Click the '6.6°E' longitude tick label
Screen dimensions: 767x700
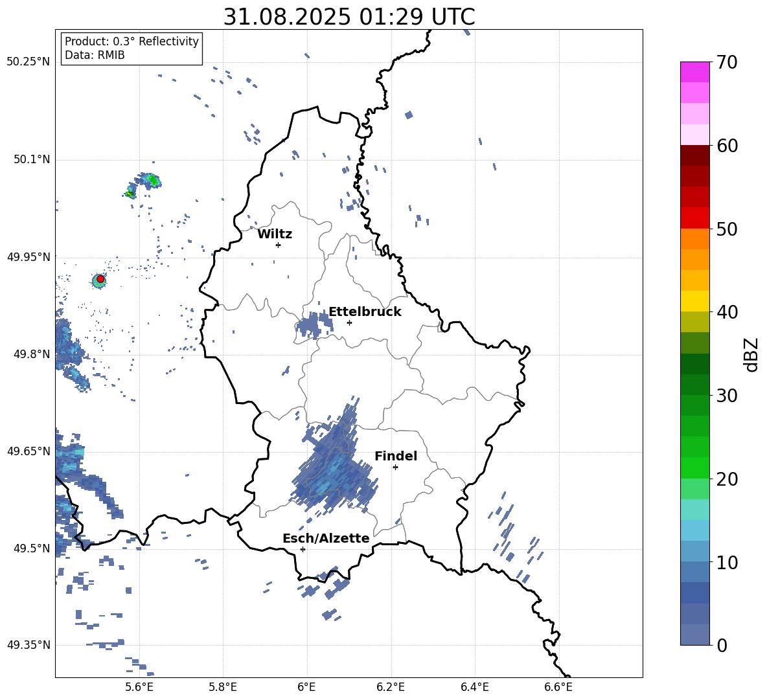(x=558, y=687)
